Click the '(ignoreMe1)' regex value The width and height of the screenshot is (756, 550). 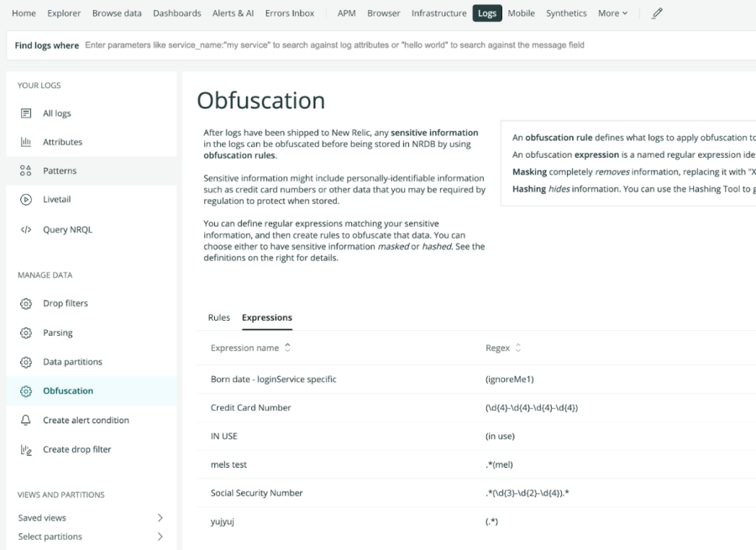coord(510,379)
